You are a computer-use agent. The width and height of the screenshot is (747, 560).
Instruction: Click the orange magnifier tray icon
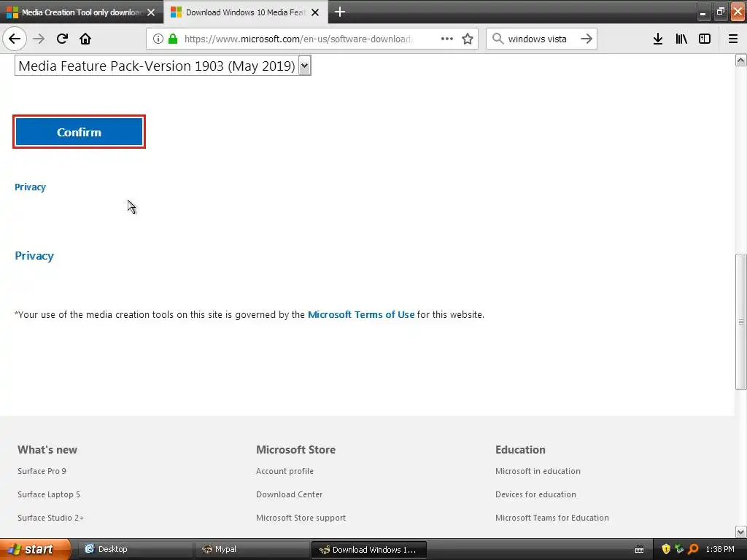click(693, 549)
